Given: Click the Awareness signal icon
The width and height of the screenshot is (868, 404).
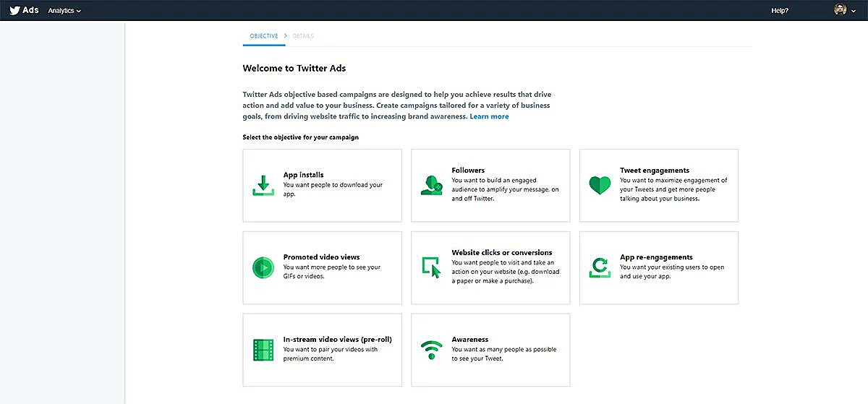Looking at the screenshot, I should click(431, 350).
